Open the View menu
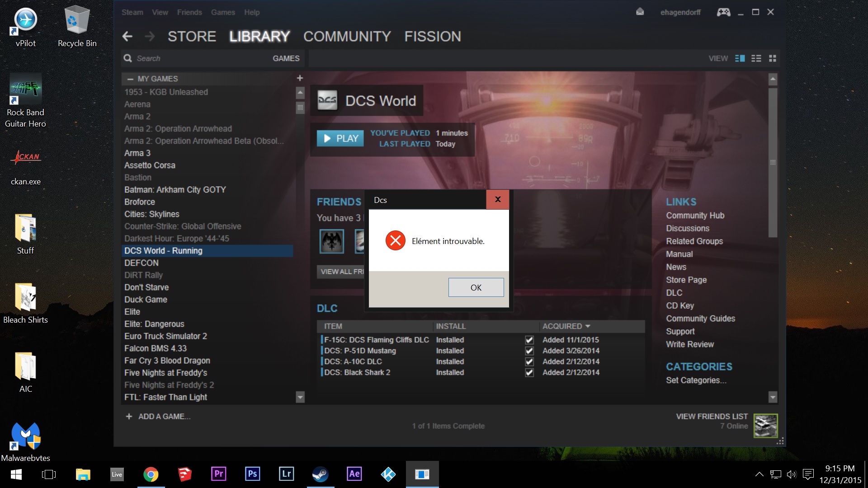 [x=160, y=12]
